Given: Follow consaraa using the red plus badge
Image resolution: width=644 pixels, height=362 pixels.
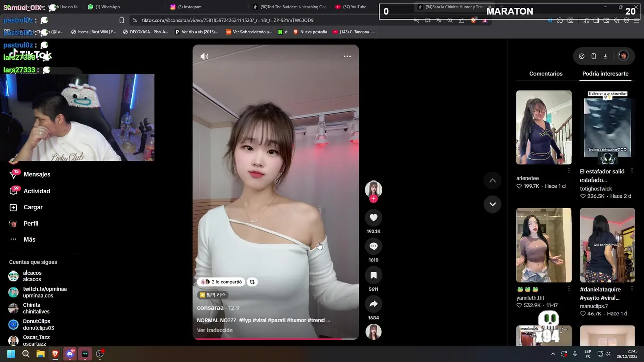Looking at the screenshot, I should [x=373, y=199].
